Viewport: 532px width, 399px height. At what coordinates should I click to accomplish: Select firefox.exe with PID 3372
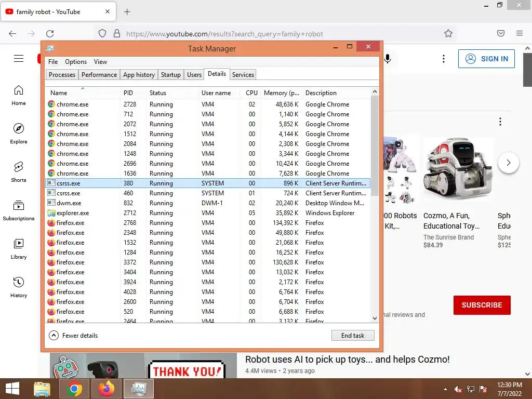[x=208, y=262]
